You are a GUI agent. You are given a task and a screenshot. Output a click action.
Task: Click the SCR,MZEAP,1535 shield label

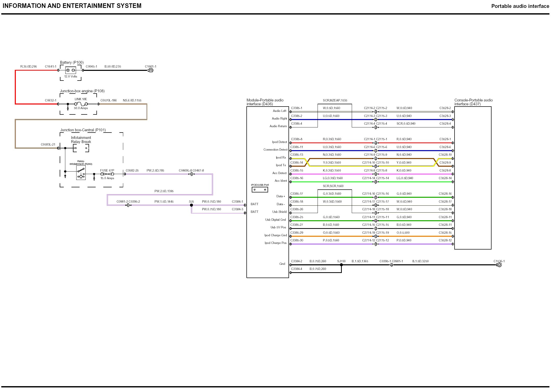coord(335,100)
